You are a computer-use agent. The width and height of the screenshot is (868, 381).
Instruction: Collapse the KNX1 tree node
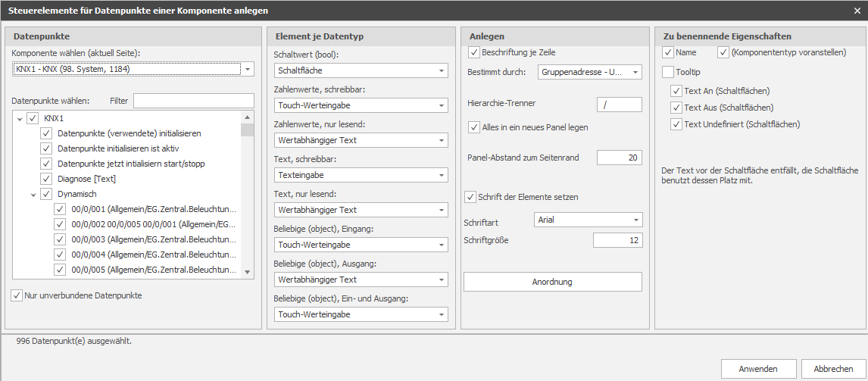[x=20, y=118]
